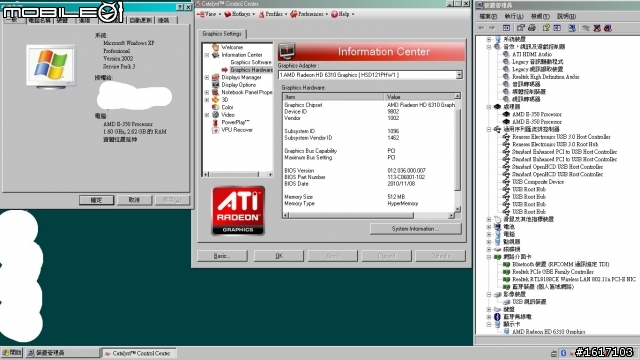Expand the 藍牙無線電 node in Device Manager

coord(489,316)
